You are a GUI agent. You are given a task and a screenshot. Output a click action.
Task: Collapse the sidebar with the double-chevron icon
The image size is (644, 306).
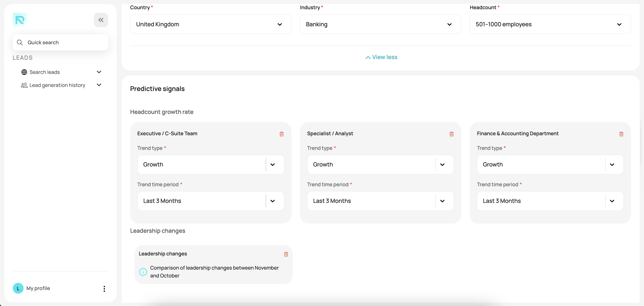(101, 20)
